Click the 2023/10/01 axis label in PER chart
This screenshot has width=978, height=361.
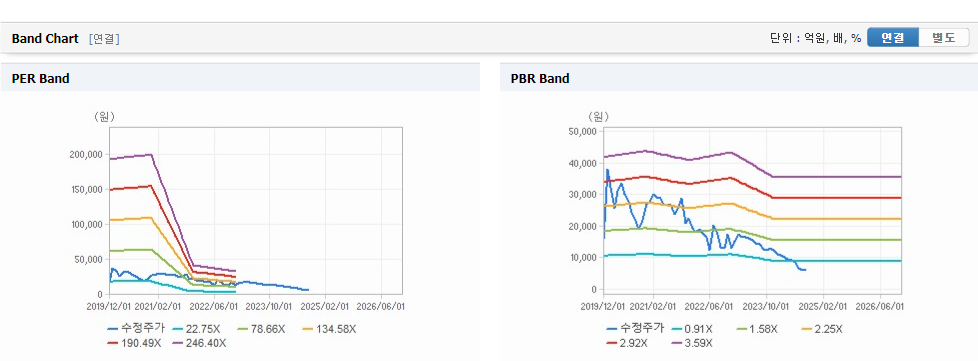(x=269, y=306)
